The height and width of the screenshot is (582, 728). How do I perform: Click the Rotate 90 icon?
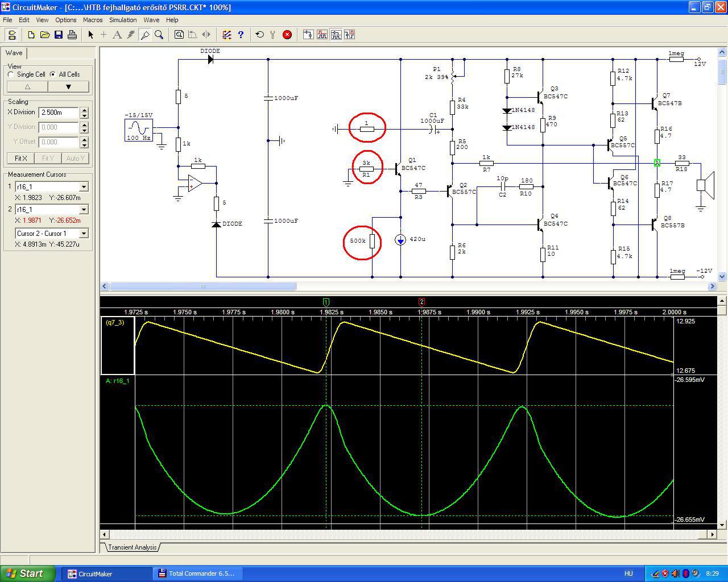(192, 35)
